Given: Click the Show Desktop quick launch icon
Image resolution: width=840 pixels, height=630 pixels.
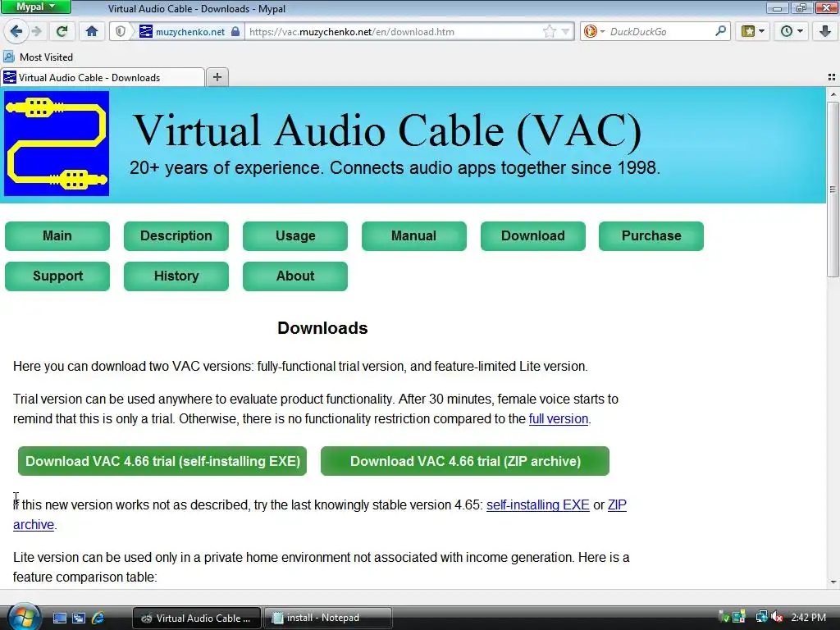Looking at the screenshot, I should (59, 618).
